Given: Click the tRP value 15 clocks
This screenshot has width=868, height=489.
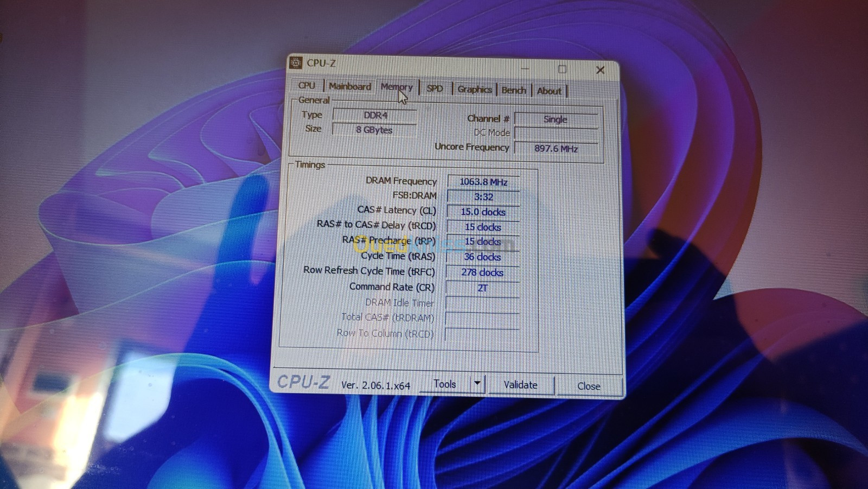Looking at the screenshot, I should click(483, 242).
